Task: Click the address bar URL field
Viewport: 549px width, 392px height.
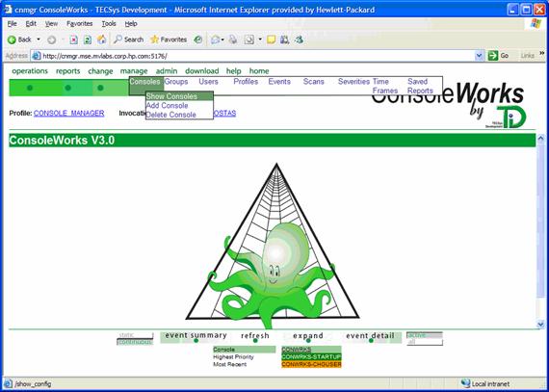Action: [258, 56]
